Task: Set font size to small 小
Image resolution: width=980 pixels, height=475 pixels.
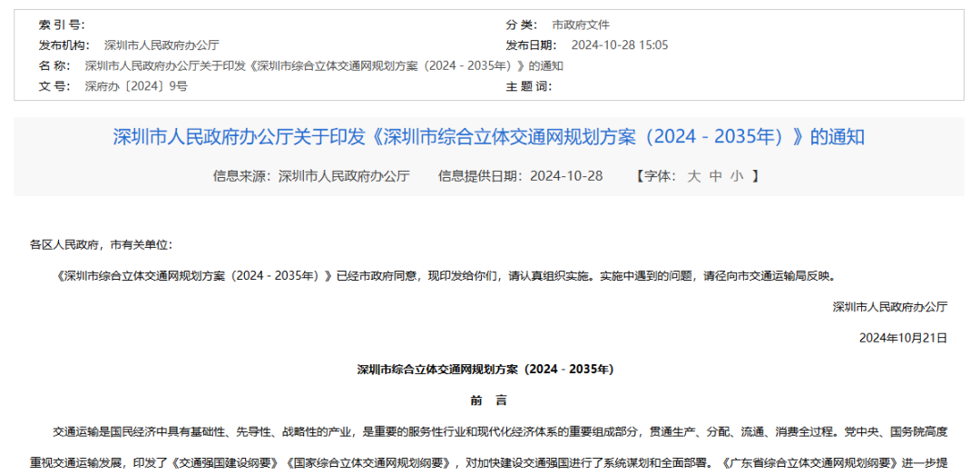Action: [x=737, y=176]
